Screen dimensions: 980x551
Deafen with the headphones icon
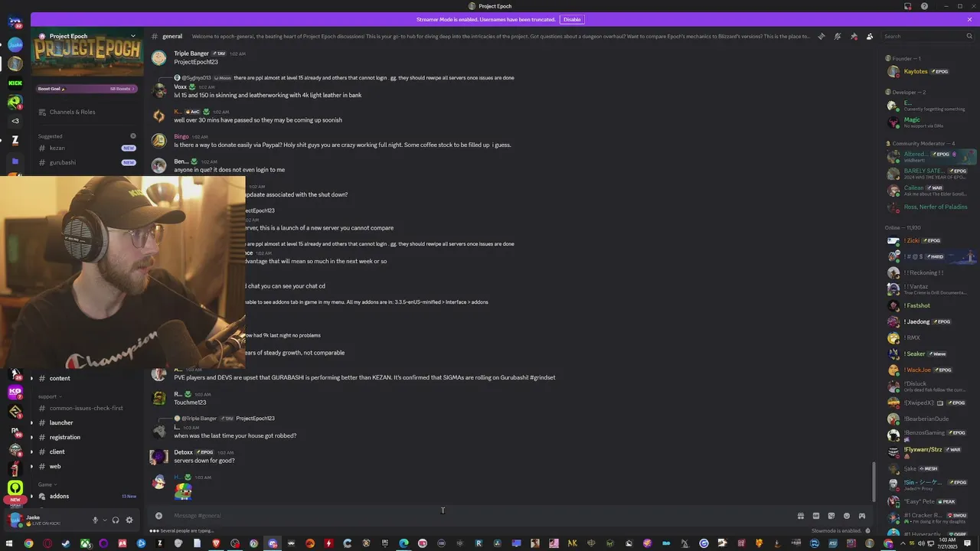pos(116,520)
